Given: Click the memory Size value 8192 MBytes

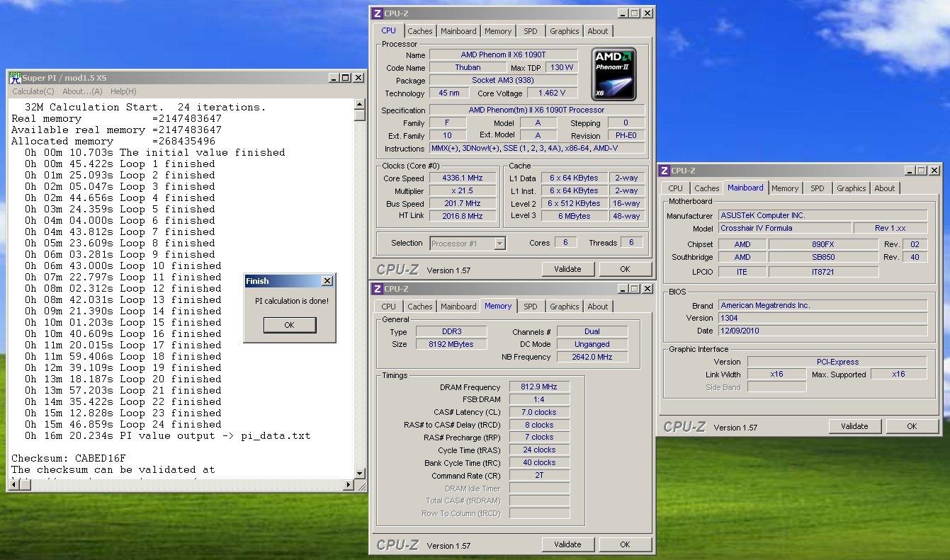Looking at the screenshot, I should (451, 344).
